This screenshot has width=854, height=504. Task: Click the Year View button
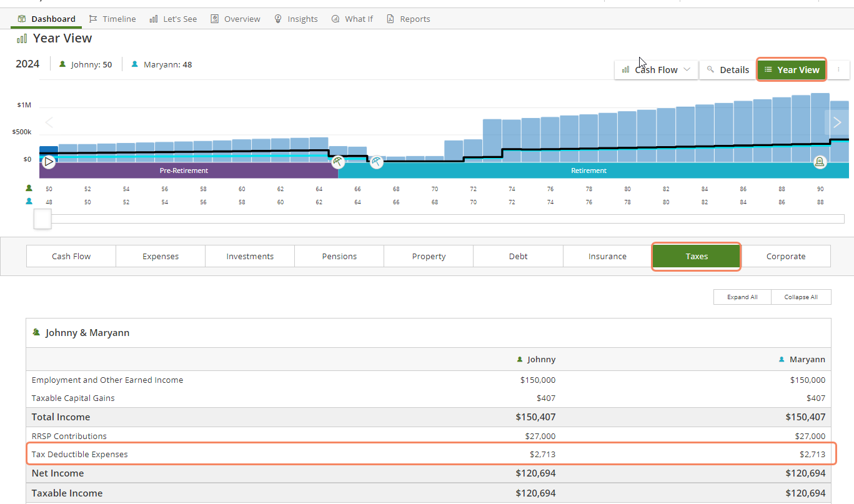pyautogui.click(x=792, y=70)
